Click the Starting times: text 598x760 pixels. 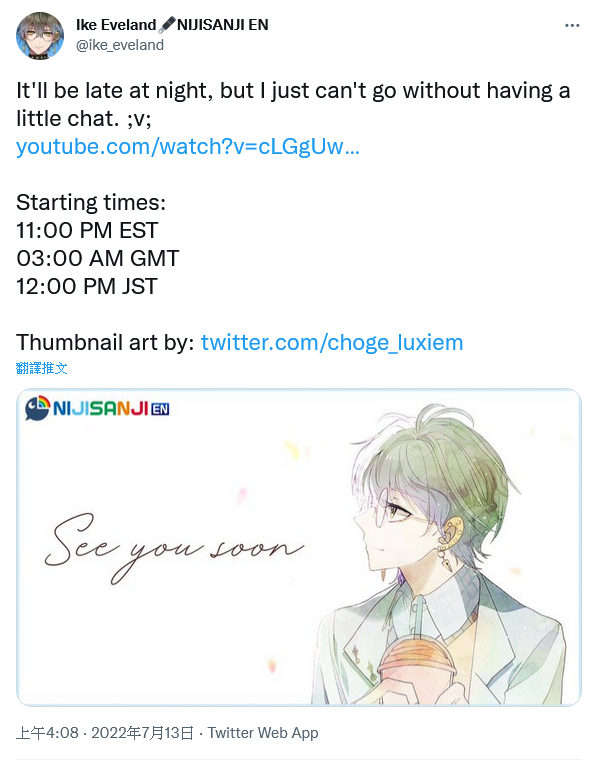click(x=91, y=203)
